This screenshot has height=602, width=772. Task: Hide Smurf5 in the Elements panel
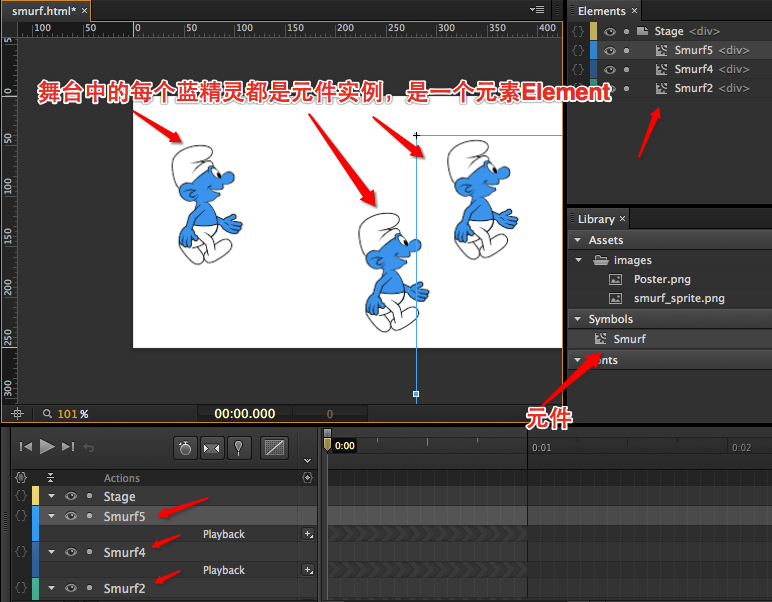click(610, 50)
